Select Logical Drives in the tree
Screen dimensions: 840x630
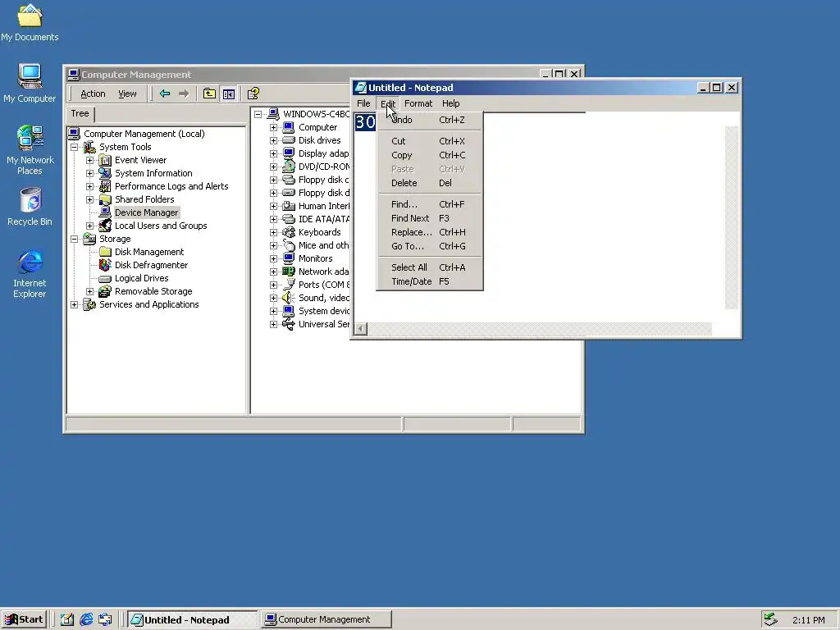point(141,278)
